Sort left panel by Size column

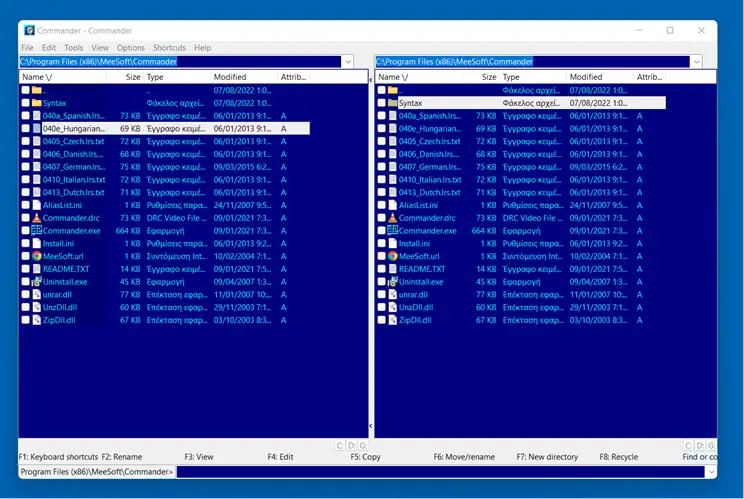tap(125, 77)
